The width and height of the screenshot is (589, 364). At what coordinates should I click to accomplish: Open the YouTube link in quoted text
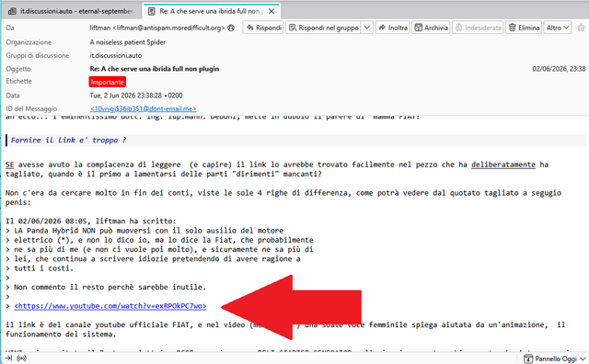coord(110,306)
